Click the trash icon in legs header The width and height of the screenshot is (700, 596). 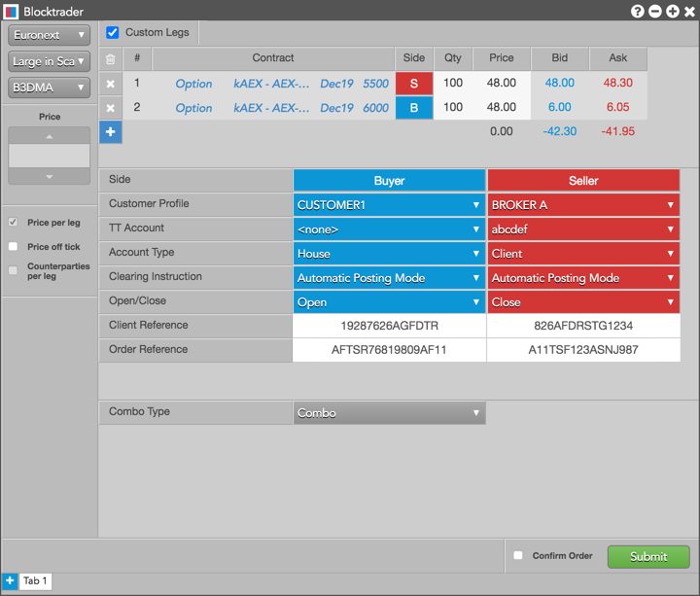[x=110, y=58]
